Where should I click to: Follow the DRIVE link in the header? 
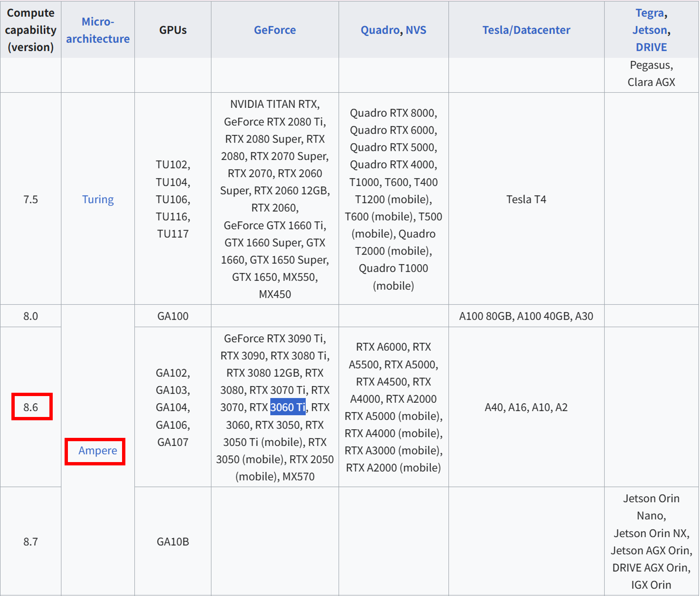click(x=651, y=47)
